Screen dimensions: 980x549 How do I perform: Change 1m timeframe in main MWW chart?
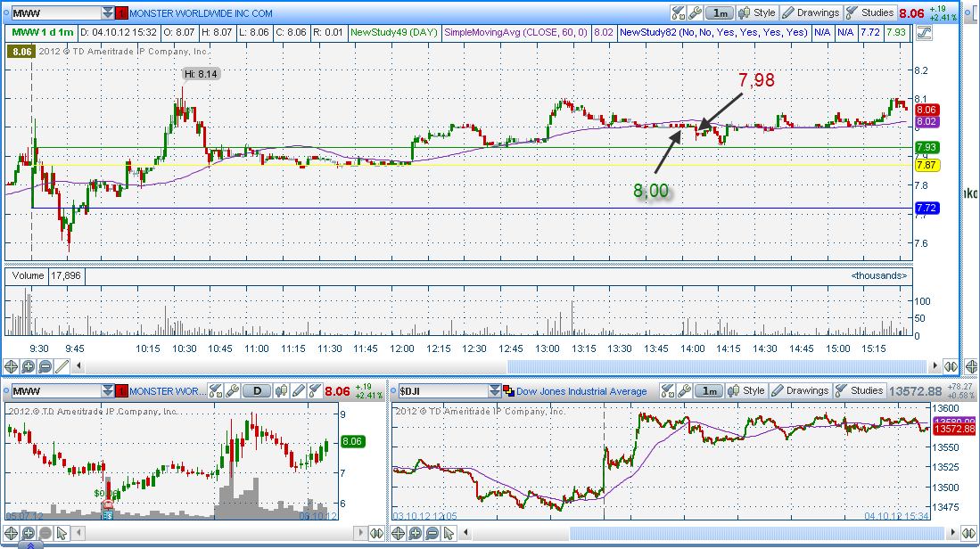point(720,12)
